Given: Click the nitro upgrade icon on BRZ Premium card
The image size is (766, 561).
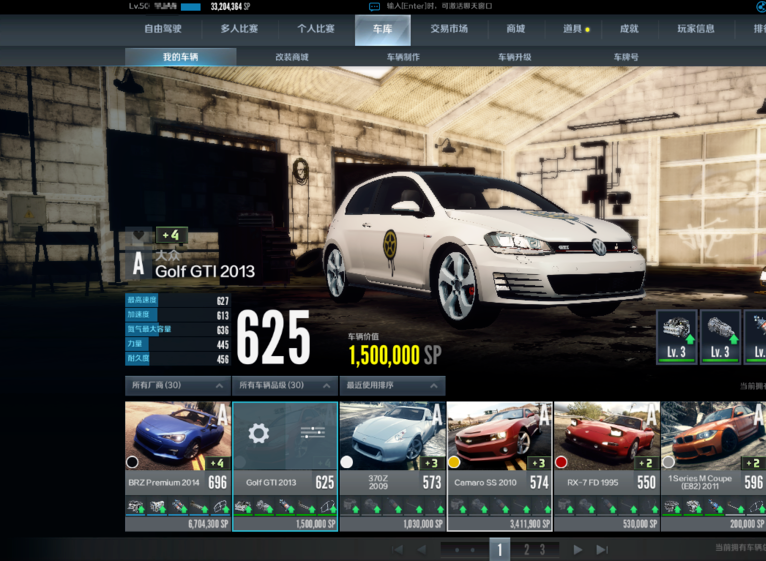Looking at the screenshot, I should click(178, 506).
